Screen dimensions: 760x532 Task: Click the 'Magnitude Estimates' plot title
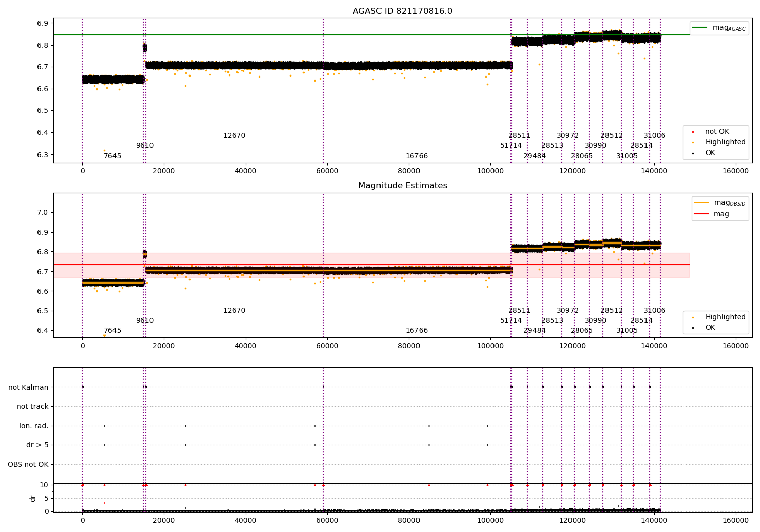point(402,186)
